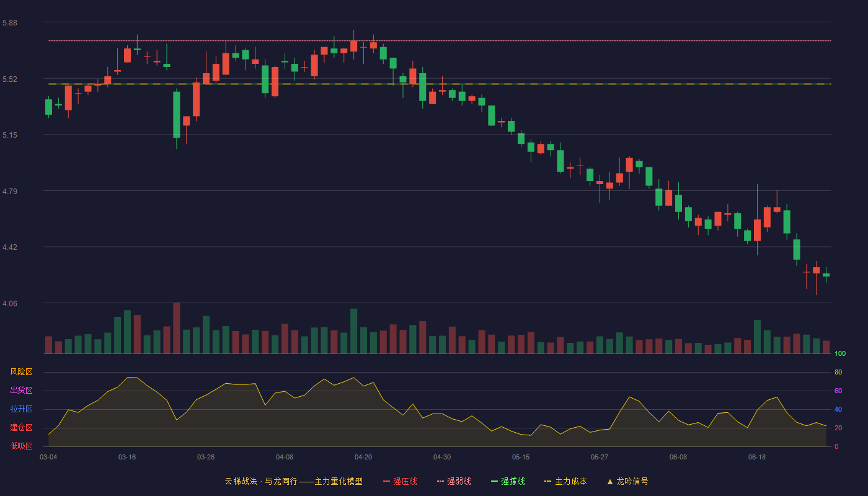
Task: Click the 06-08 date label
Action: coord(678,457)
